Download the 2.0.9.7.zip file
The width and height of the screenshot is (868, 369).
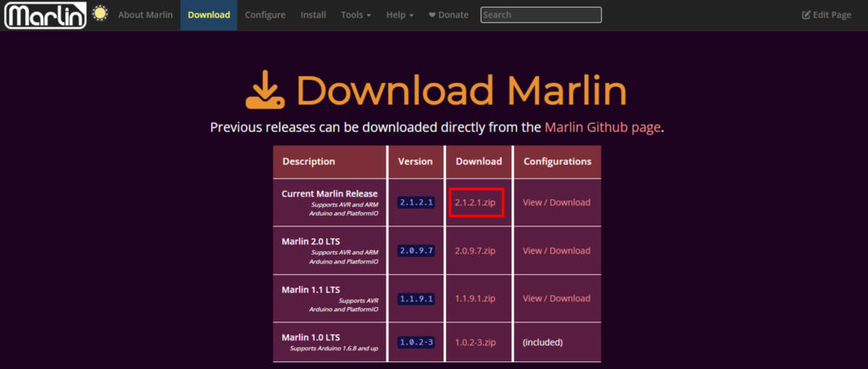pos(476,250)
